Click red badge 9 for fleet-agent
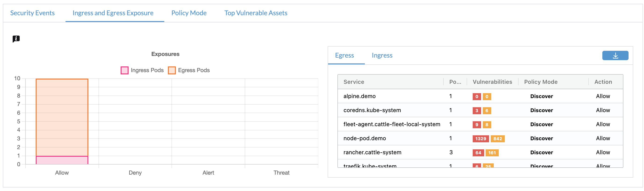This screenshot has height=191, width=644. (476, 125)
